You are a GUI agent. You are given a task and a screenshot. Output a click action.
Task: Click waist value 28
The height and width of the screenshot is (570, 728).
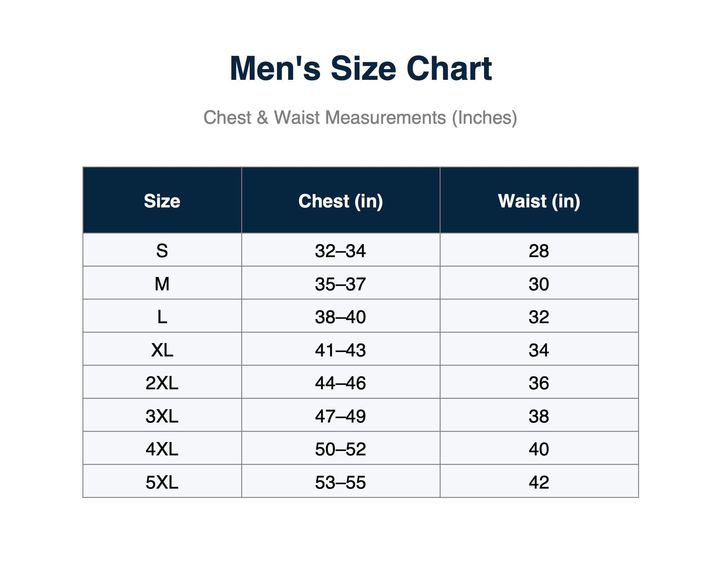539,250
